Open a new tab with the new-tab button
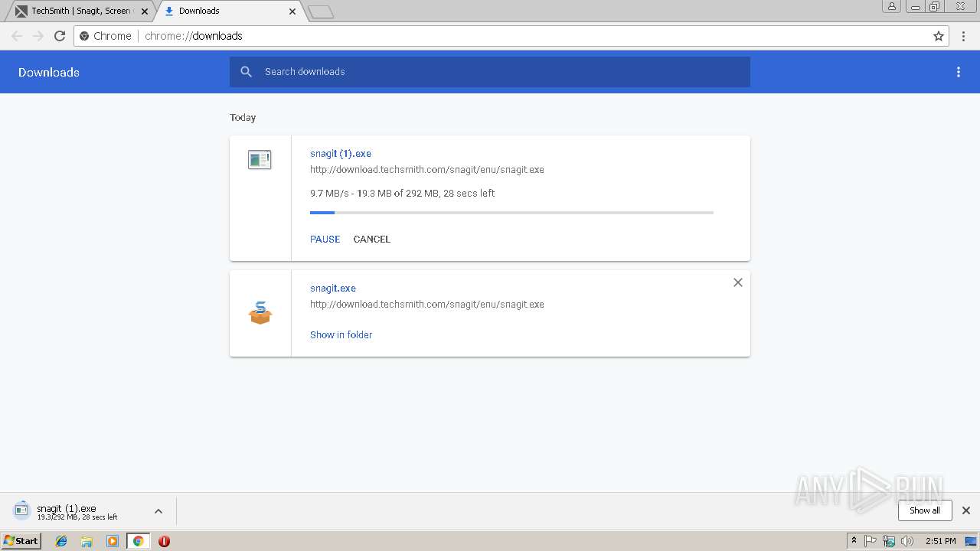980x551 pixels. [x=320, y=11]
